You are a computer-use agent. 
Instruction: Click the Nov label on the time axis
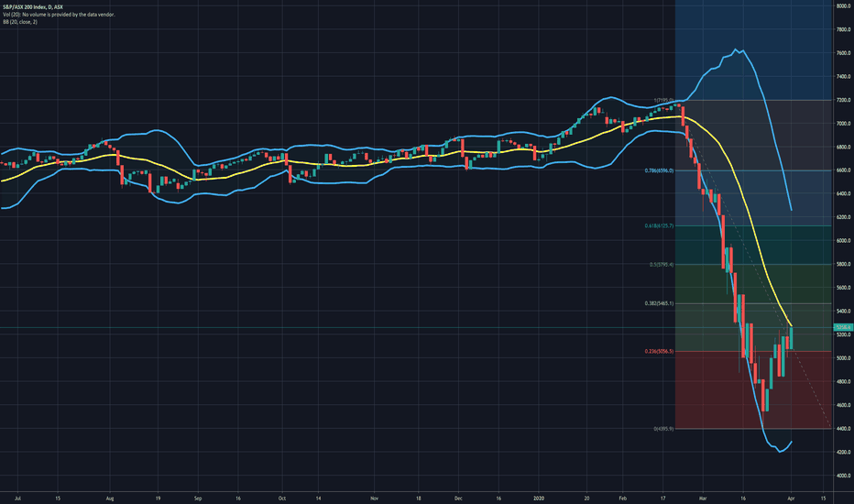(374, 498)
